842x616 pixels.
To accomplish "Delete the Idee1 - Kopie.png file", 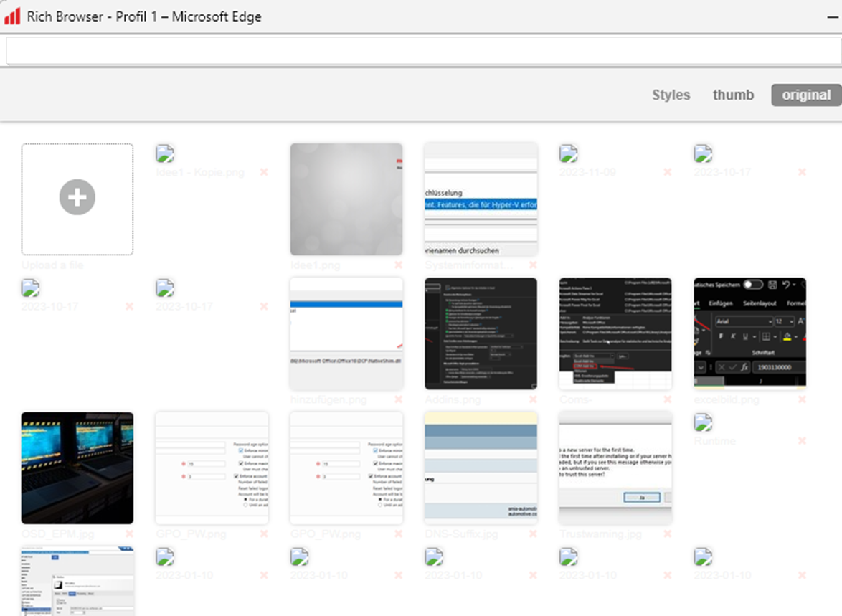I will (264, 172).
